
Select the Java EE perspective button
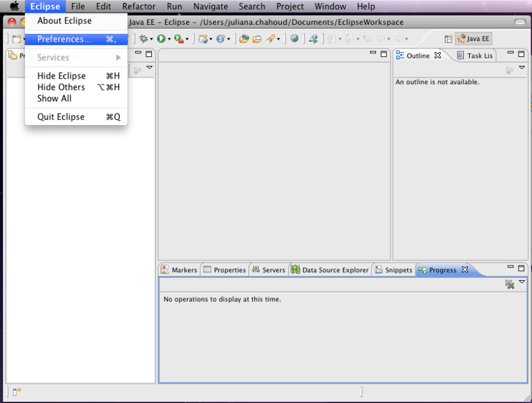[x=473, y=39]
